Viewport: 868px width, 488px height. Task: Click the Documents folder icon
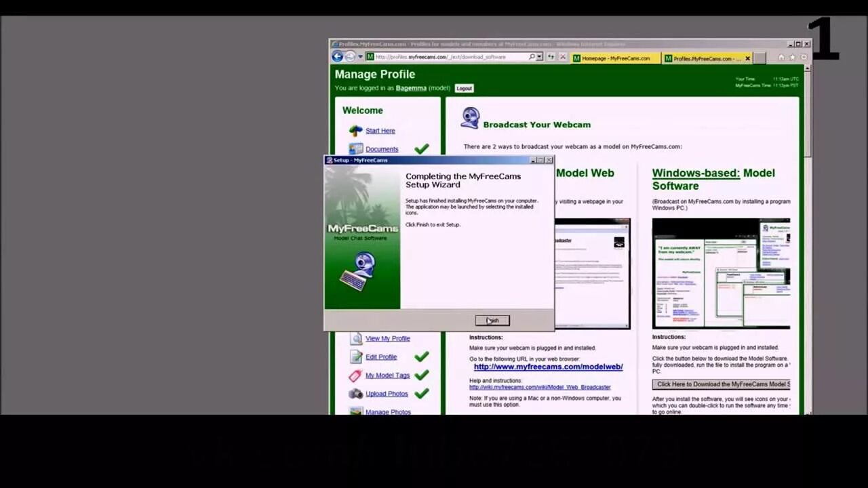pos(356,149)
